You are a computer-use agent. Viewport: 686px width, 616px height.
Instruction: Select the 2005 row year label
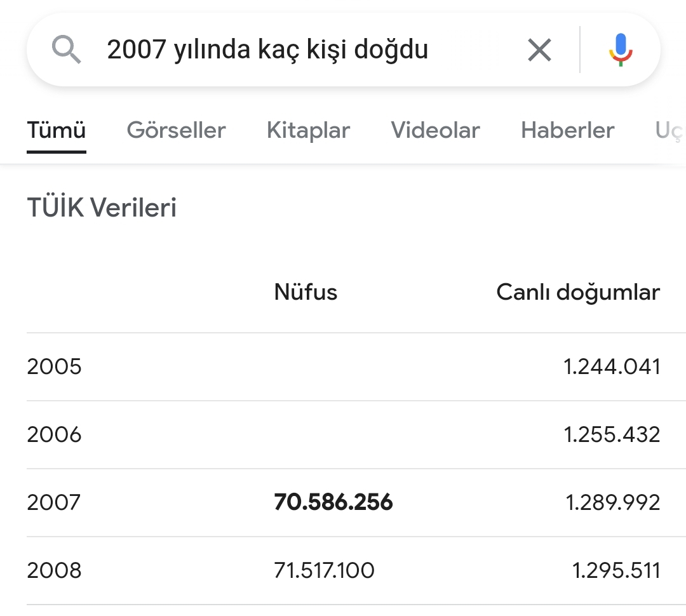tap(55, 366)
